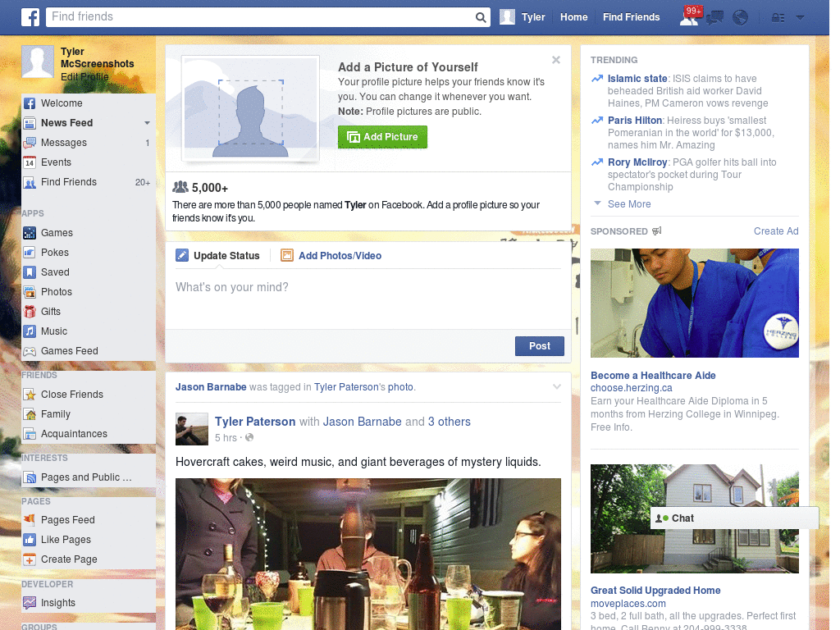Click the Jason Barnabe name in story header
The height and width of the screenshot is (630, 840).
click(211, 387)
